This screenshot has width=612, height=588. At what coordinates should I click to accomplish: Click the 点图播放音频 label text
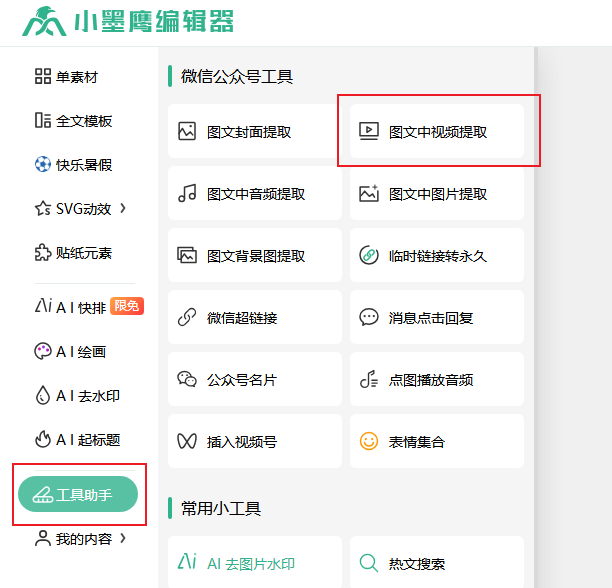click(431, 380)
